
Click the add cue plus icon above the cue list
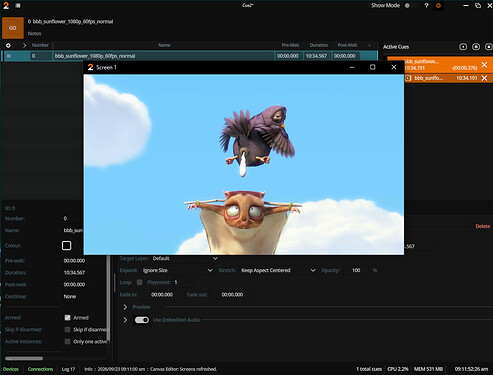(x=8, y=45)
